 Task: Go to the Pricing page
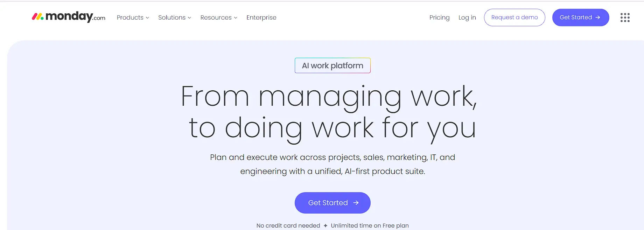click(x=439, y=18)
